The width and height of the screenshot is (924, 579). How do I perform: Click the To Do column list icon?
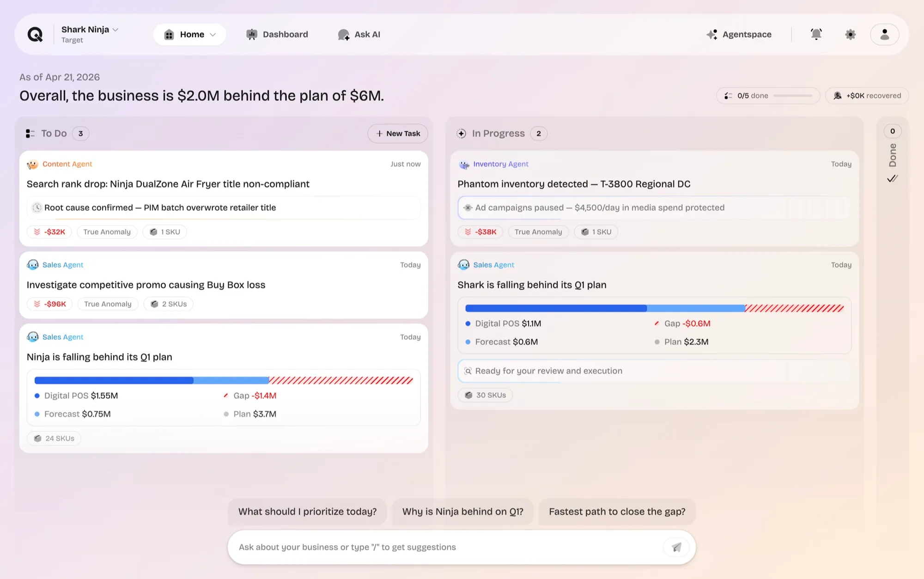click(x=30, y=134)
